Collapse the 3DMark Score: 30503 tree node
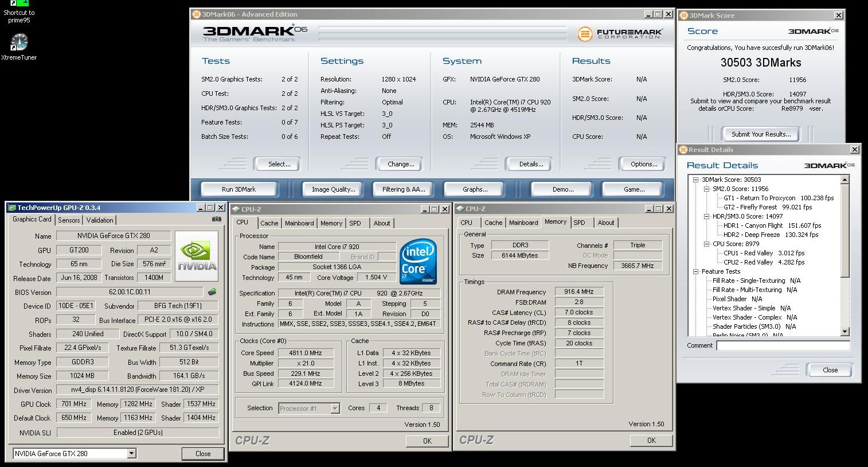Screen dimensions: 868x467 coord(696,180)
